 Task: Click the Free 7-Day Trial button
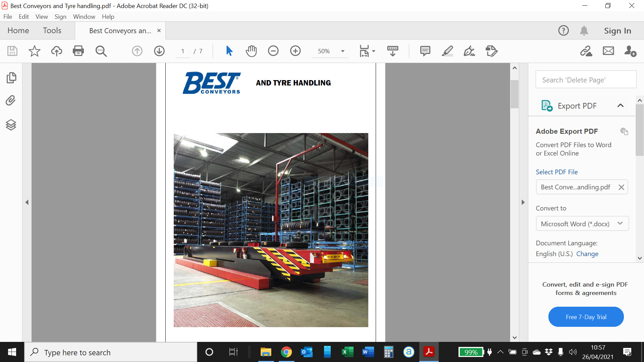click(586, 317)
